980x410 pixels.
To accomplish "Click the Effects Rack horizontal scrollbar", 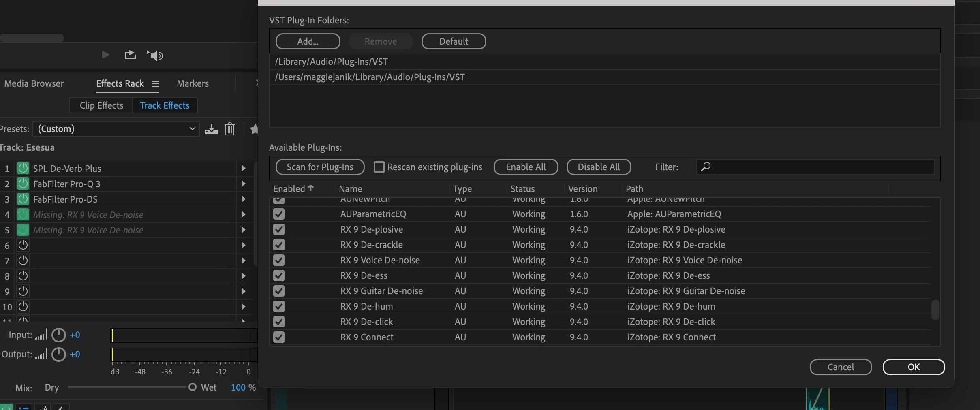I will (x=32, y=38).
